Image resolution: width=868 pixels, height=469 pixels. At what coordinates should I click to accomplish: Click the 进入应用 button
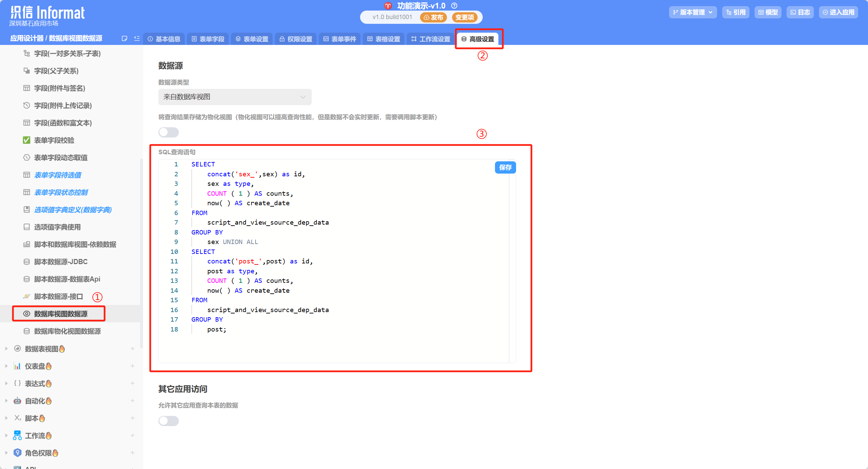click(x=838, y=12)
